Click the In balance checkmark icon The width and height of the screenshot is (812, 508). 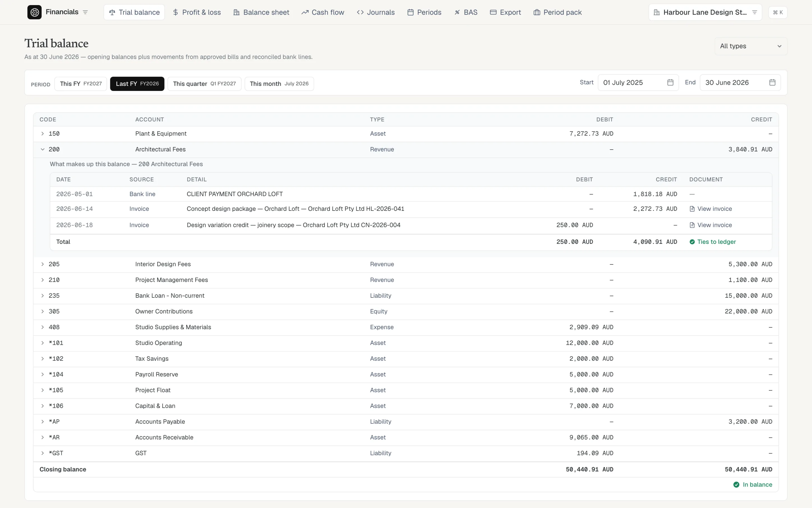coord(736,485)
